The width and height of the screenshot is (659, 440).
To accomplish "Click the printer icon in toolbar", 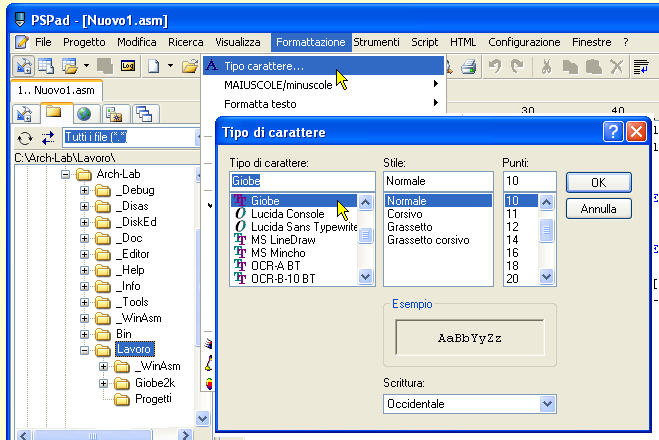I will click(x=468, y=66).
